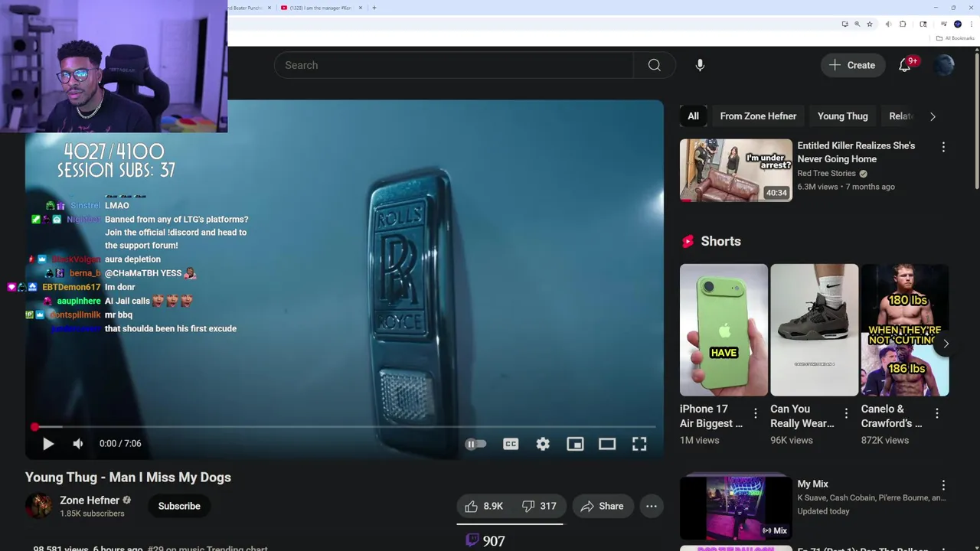Share this video
Image resolution: width=980 pixels, height=551 pixels.
(x=603, y=506)
